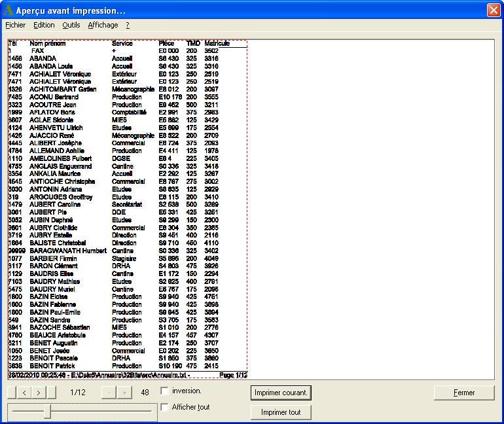Click the 'Imprimer tout' button
The height and width of the screenshot is (424, 504).
click(x=281, y=412)
